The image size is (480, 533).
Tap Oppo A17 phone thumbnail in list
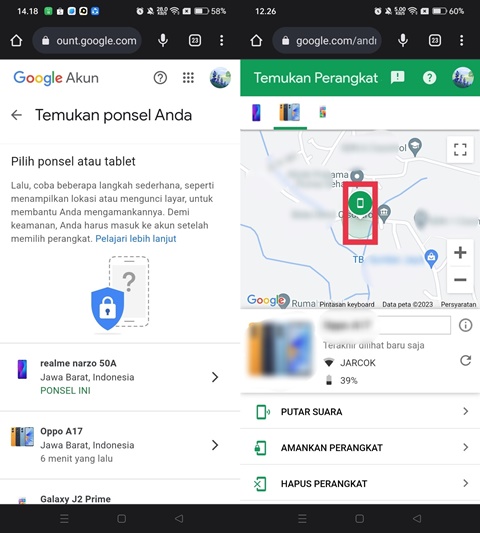point(22,437)
